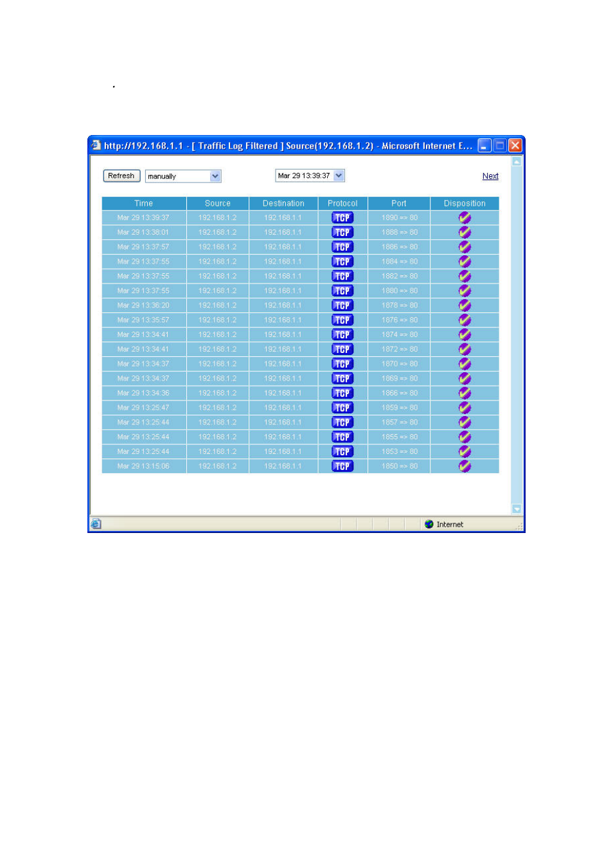The image size is (613, 868).
Task: Click the disposition checkmark for port 1866 row
Action: click(465, 393)
